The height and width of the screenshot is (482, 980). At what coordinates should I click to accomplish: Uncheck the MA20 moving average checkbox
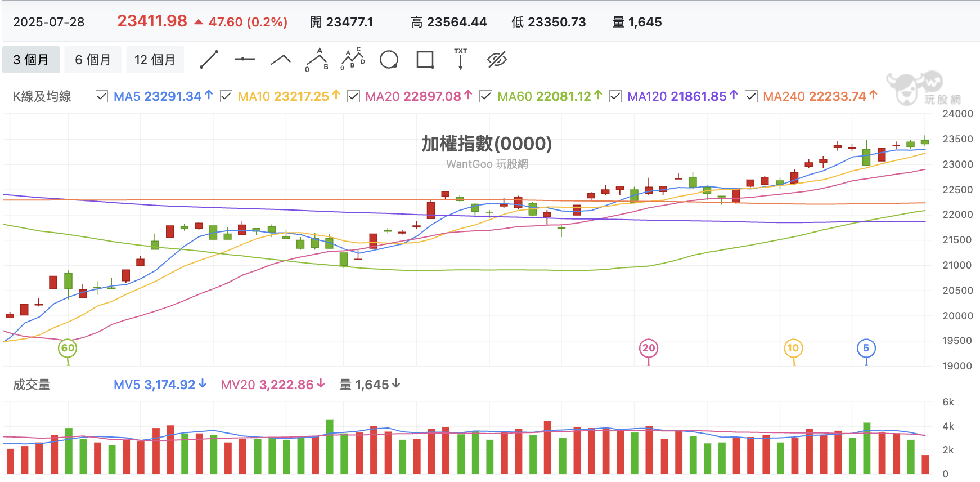click(353, 96)
